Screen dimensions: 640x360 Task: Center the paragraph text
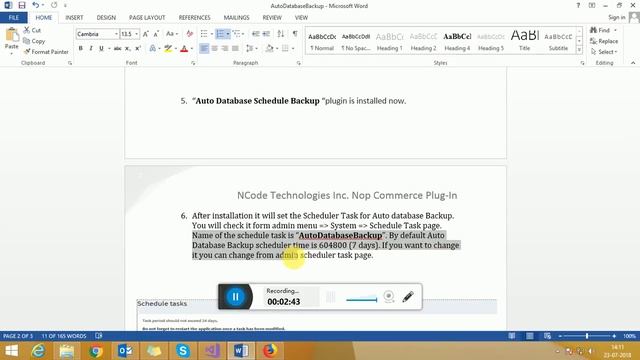point(214,49)
